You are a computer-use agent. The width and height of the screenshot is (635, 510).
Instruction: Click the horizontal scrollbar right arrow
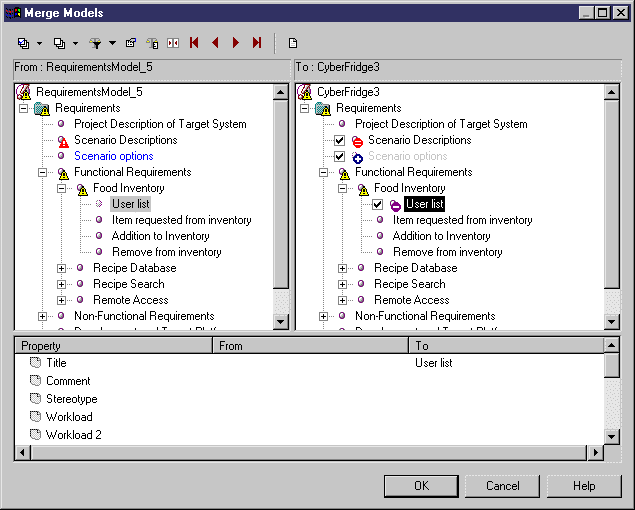point(595,452)
